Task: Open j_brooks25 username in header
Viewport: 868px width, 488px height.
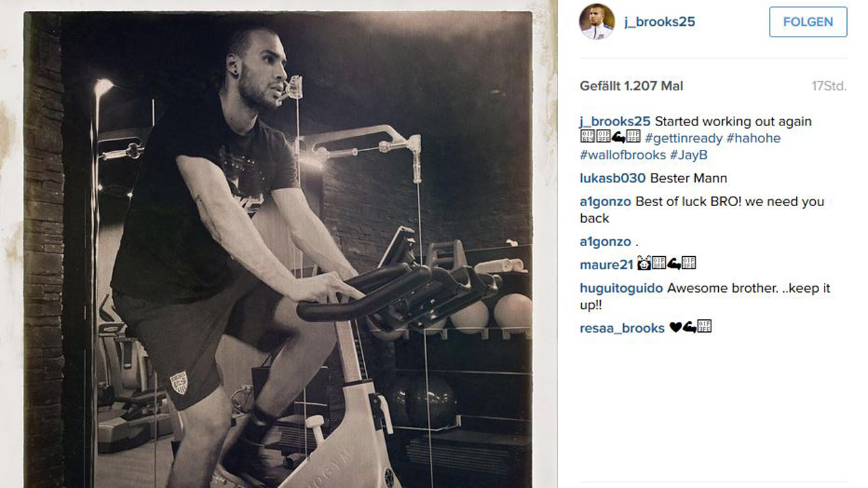Action: click(x=660, y=22)
